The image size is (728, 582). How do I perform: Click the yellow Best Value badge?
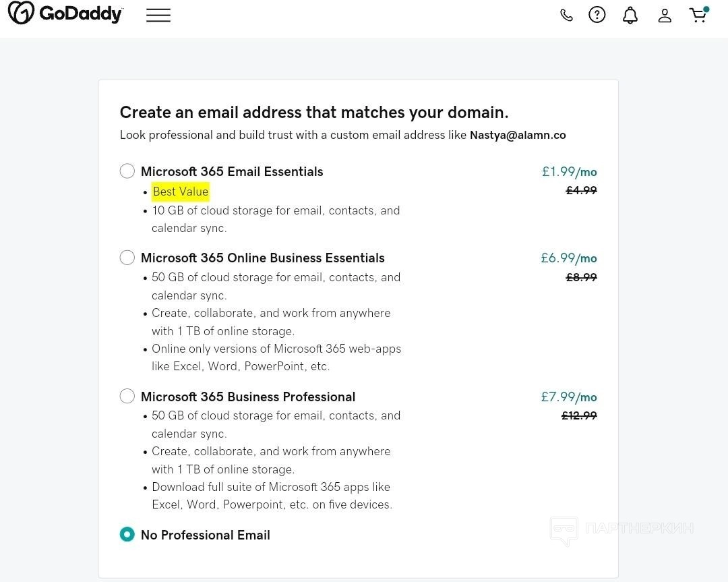pyautogui.click(x=181, y=192)
